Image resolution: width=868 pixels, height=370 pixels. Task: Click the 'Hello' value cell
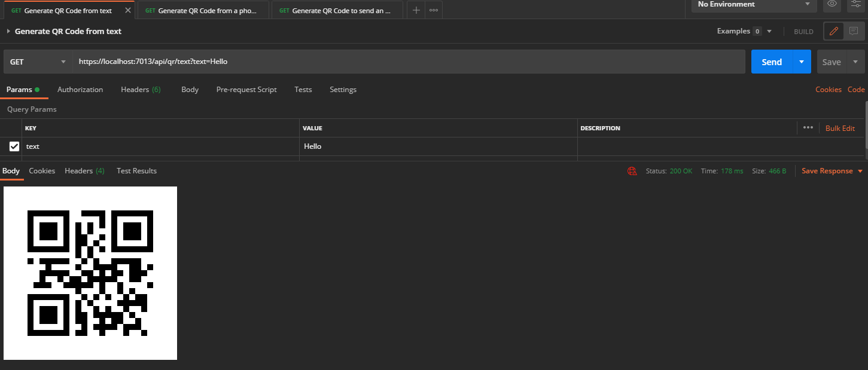438,146
